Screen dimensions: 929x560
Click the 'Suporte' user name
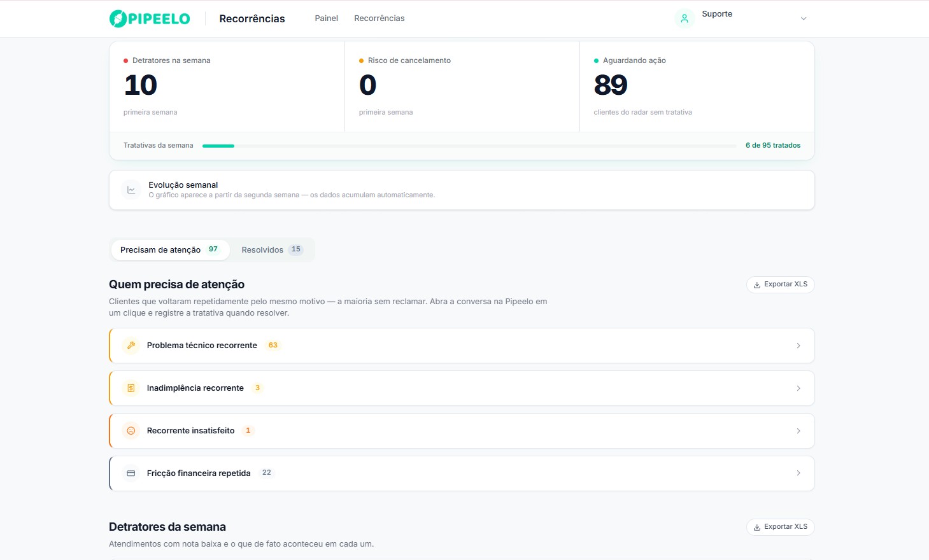[x=717, y=14]
